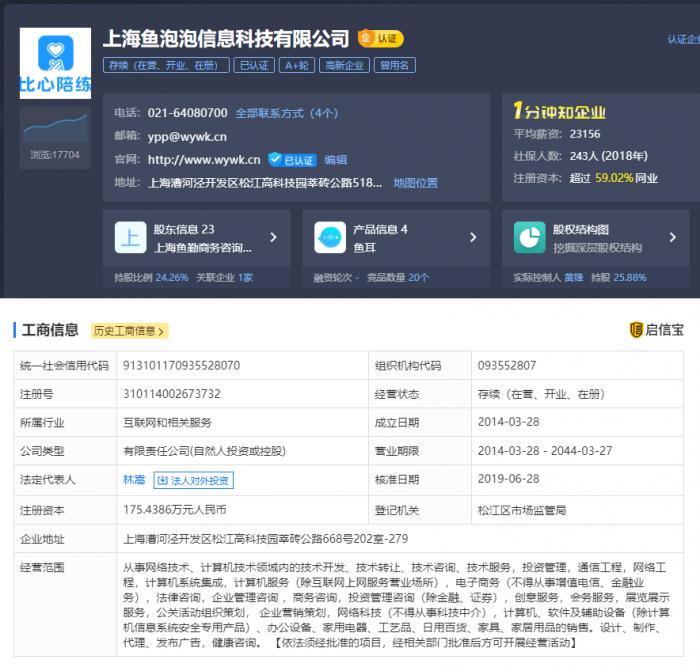Click the 已认证 tag under company name
This screenshot has width=700, height=671.
click(254, 66)
